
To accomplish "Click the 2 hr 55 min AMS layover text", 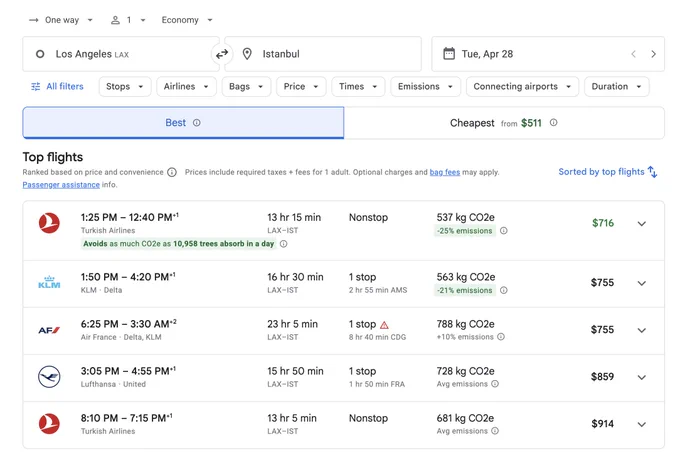I will tap(378, 290).
